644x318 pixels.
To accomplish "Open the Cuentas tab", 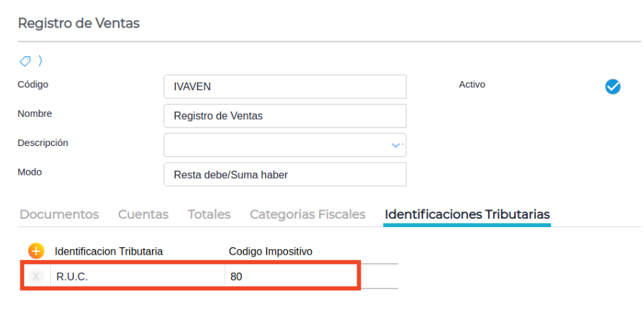I will click(x=143, y=214).
